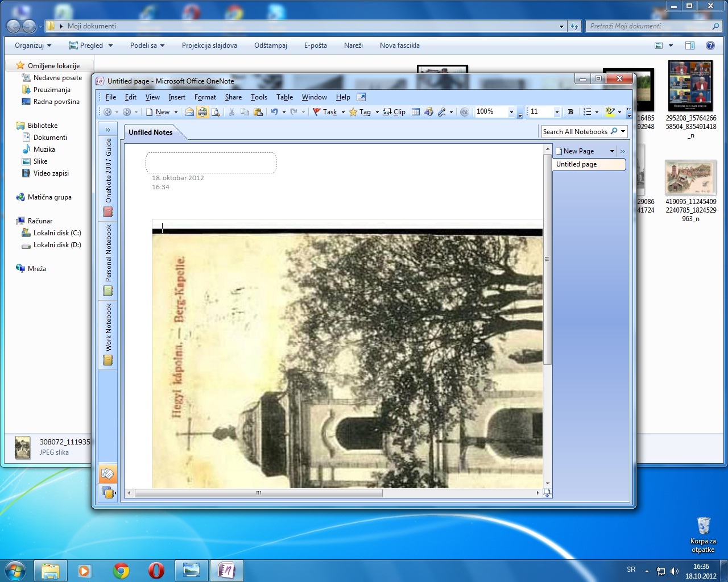
Task: Open Google Chrome from the taskbar
Action: (x=121, y=571)
